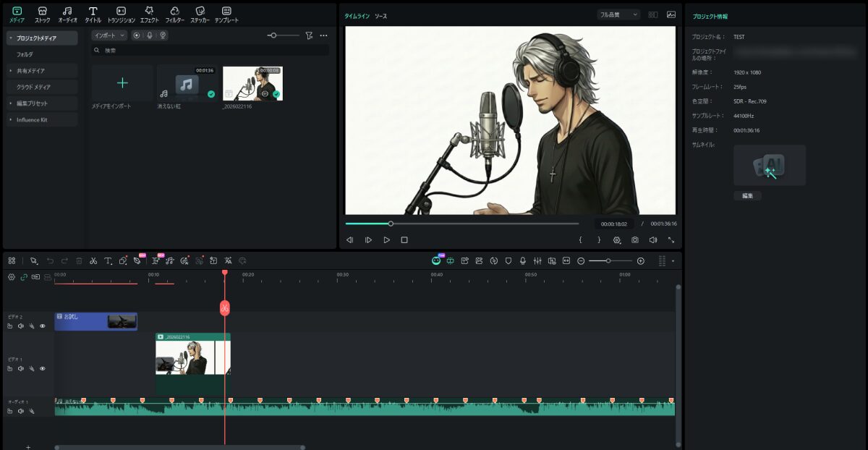Hide the ビデオ 2 track with eye icon
This screenshot has width=868, height=450.
click(x=43, y=326)
